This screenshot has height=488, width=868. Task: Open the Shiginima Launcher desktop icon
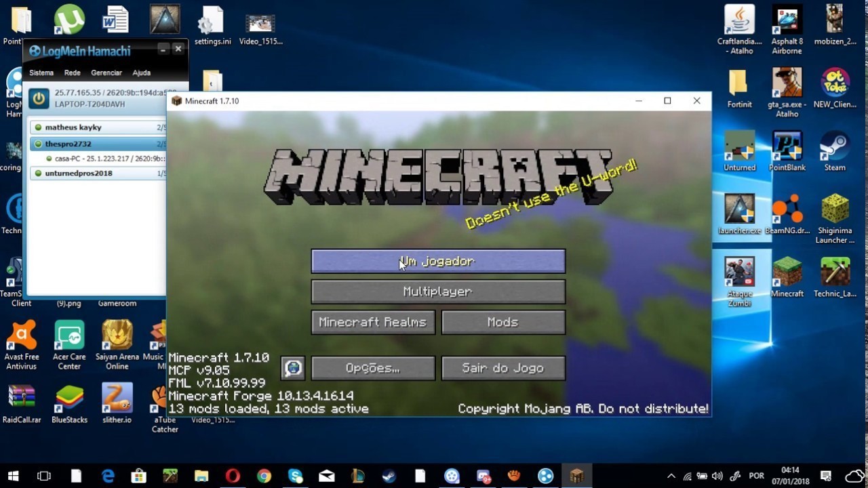click(x=835, y=218)
